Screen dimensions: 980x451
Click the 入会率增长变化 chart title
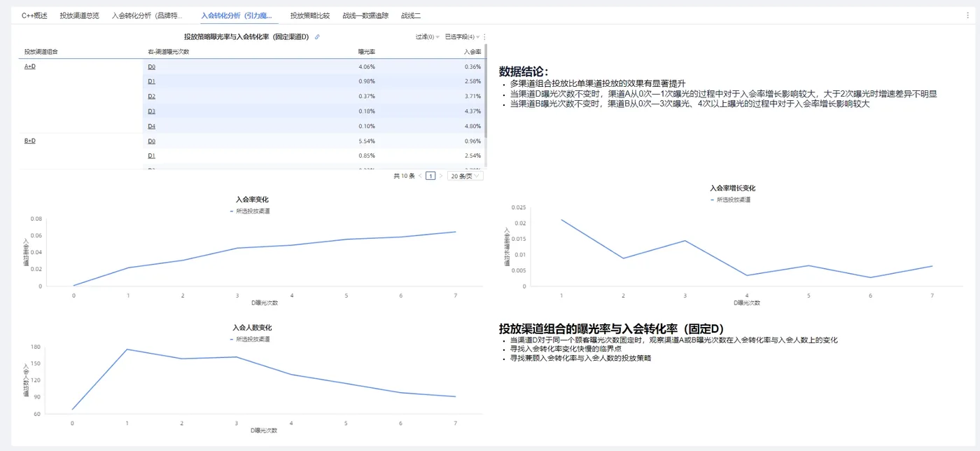point(732,188)
